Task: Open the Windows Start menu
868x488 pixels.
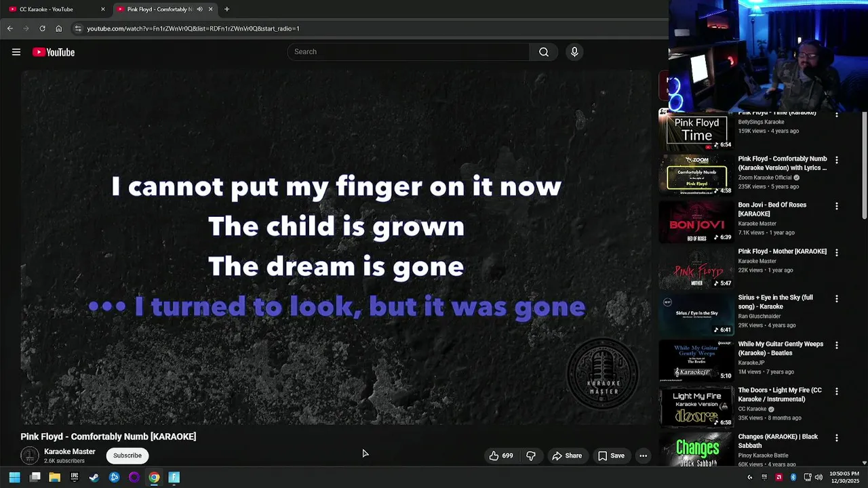Action: click(14, 477)
